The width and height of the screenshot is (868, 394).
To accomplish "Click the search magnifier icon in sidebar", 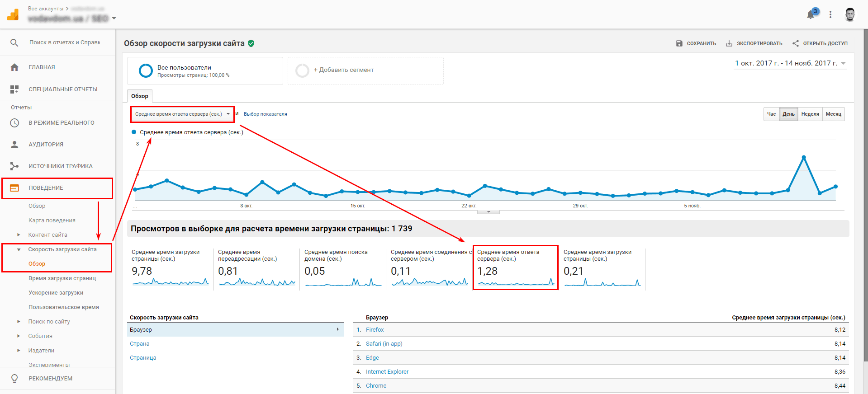I will click(14, 42).
